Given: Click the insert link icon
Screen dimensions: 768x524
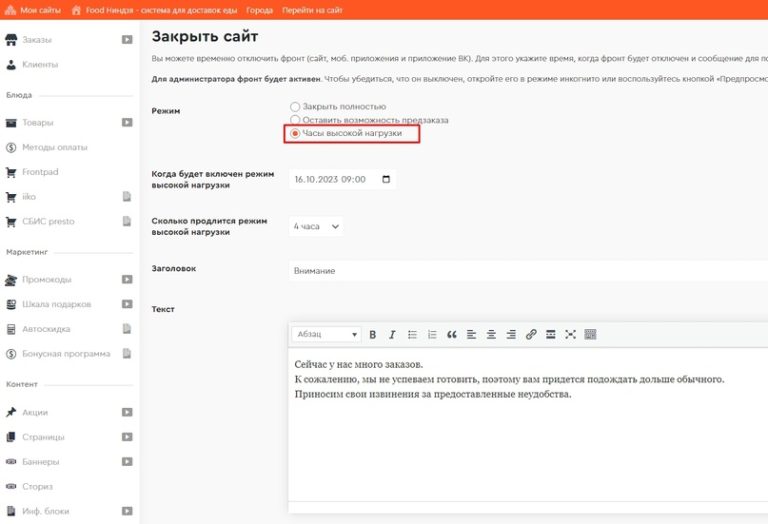Looking at the screenshot, I should 531,335.
